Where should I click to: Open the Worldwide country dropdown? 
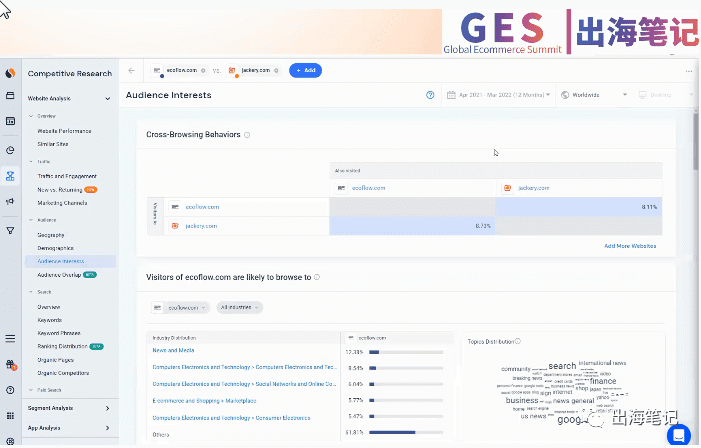point(594,95)
